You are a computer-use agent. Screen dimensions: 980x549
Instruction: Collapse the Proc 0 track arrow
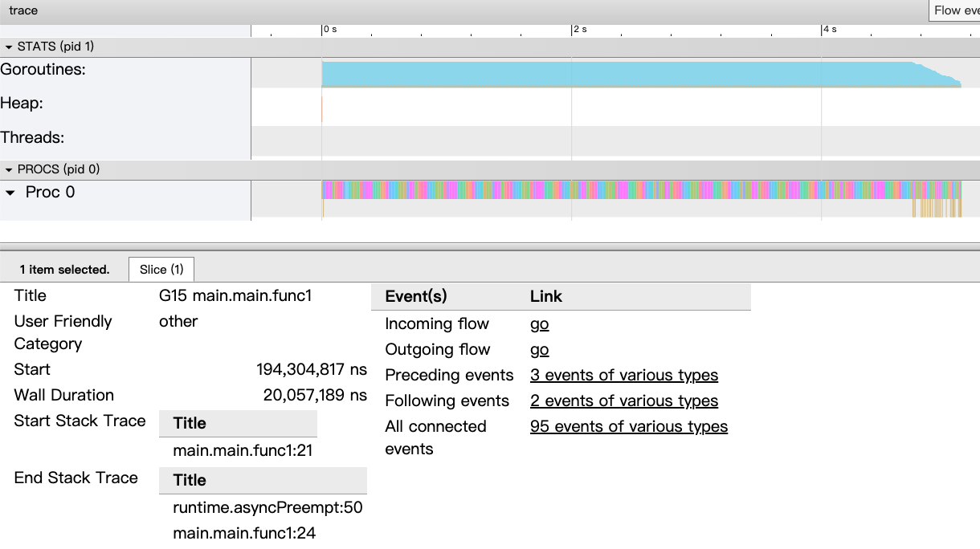tap(10, 193)
